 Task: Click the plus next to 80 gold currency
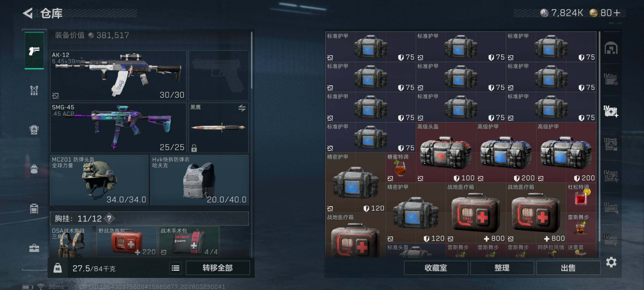[617, 13]
